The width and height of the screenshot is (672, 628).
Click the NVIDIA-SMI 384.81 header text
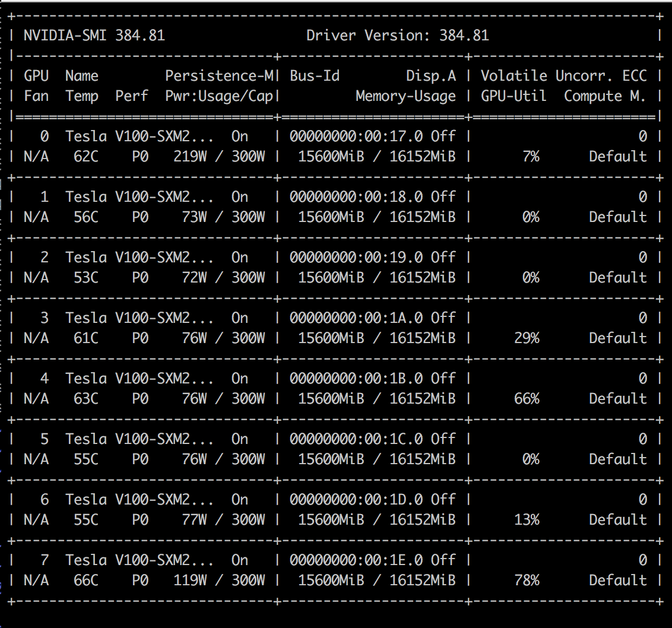click(x=94, y=35)
